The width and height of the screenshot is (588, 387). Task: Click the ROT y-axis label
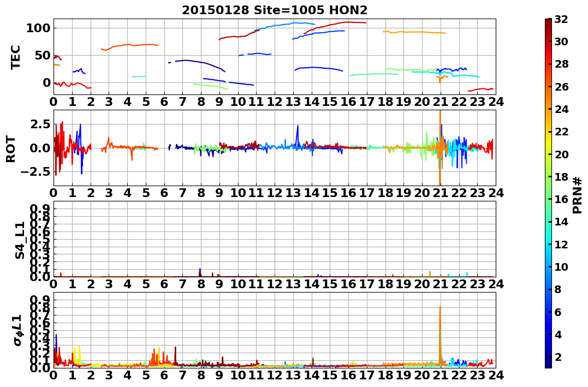11,149
